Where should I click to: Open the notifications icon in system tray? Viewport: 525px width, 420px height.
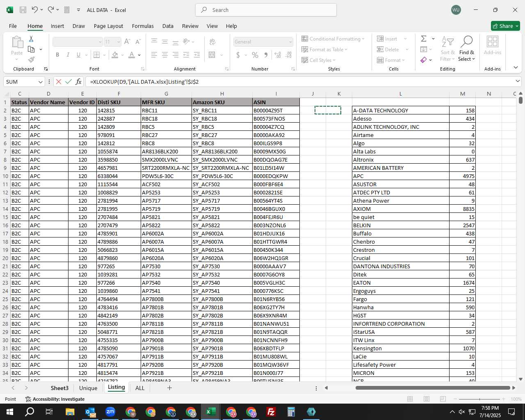point(511,412)
